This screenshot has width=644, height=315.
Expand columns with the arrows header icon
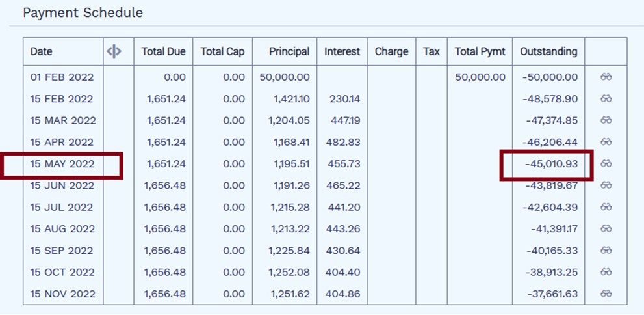pyautogui.click(x=114, y=51)
